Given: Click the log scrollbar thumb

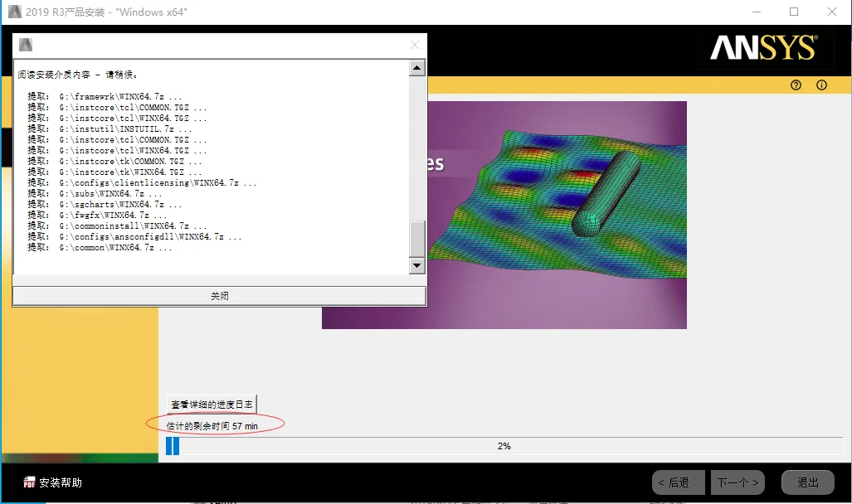Looking at the screenshot, I should [416, 239].
